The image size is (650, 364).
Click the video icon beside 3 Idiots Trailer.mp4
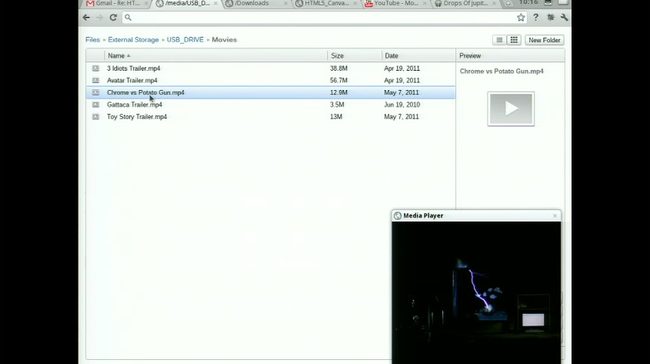pos(96,68)
